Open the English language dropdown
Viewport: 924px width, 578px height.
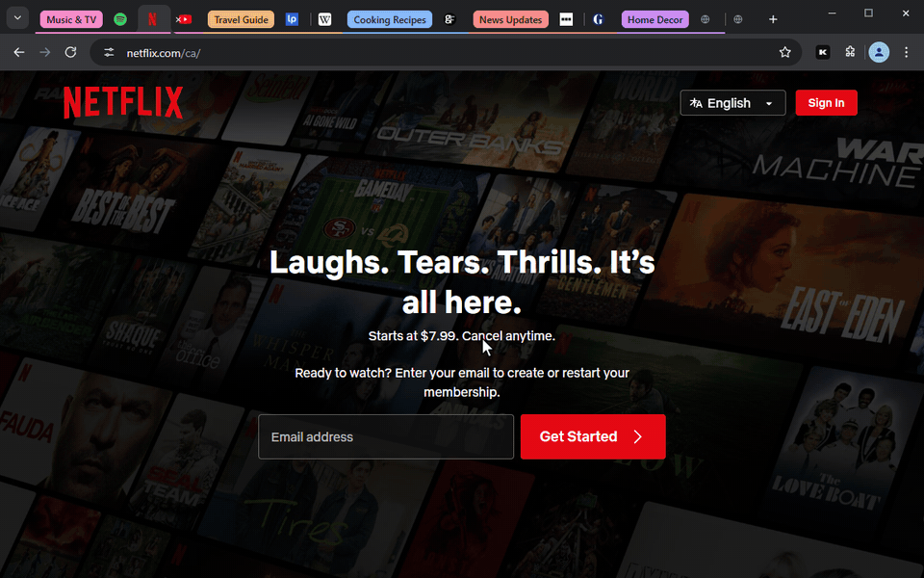(732, 103)
